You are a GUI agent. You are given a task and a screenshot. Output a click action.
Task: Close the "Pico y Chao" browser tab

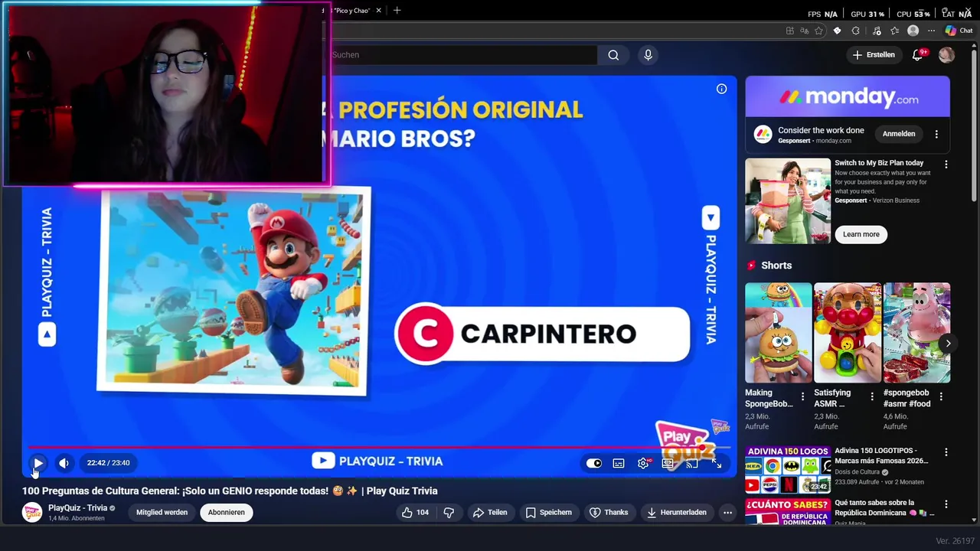pos(378,11)
